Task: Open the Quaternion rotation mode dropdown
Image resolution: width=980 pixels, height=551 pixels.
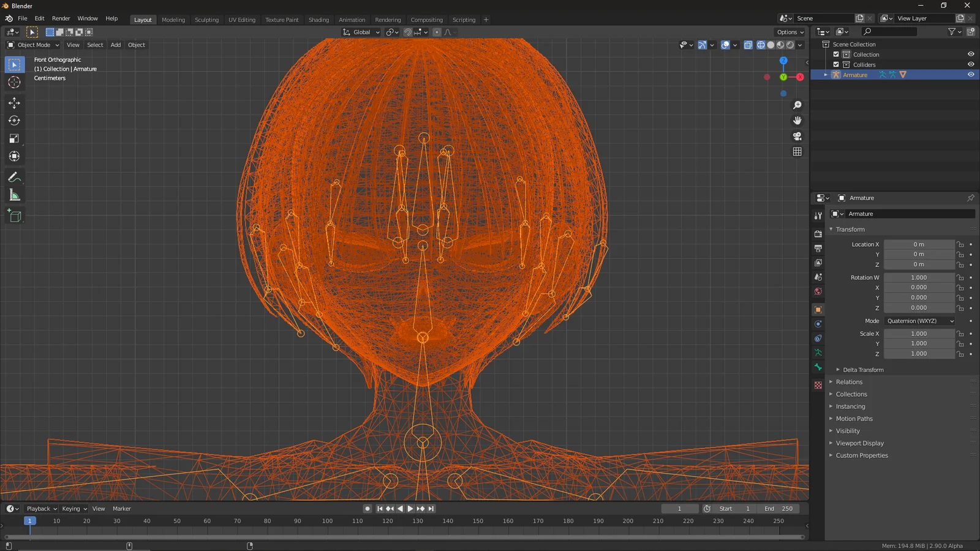Action: (920, 321)
